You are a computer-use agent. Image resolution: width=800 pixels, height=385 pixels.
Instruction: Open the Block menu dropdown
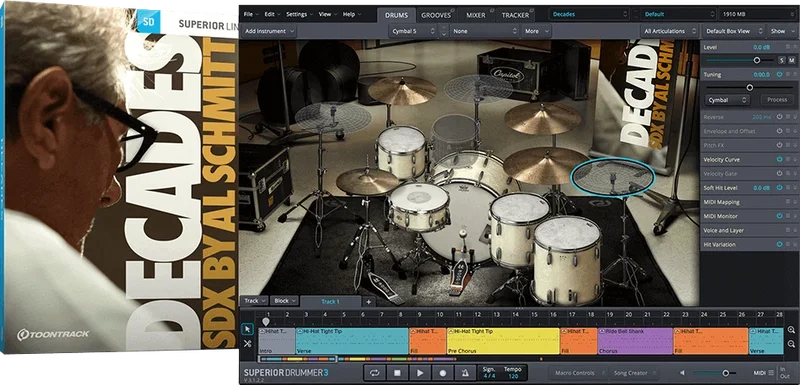click(284, 301)
